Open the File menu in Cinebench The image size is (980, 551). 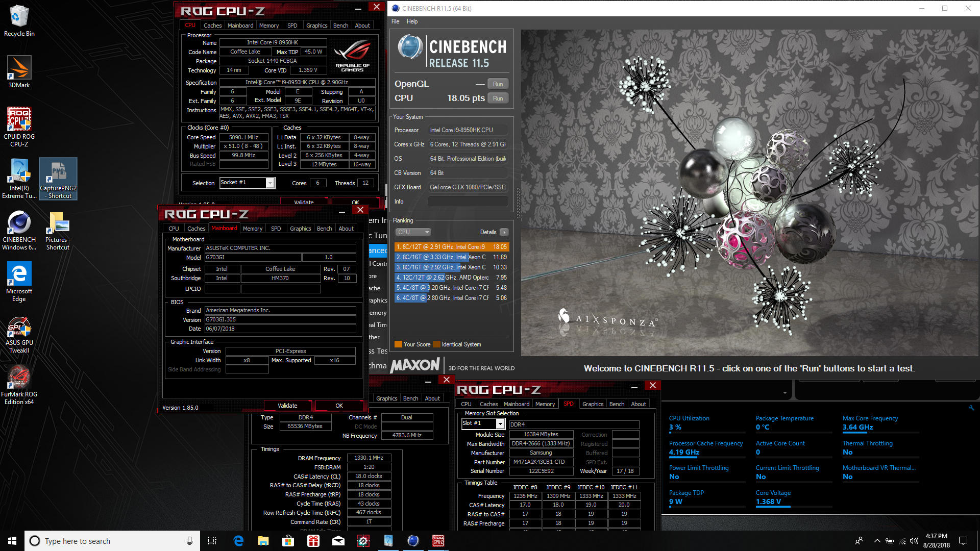tap(396, 21)
